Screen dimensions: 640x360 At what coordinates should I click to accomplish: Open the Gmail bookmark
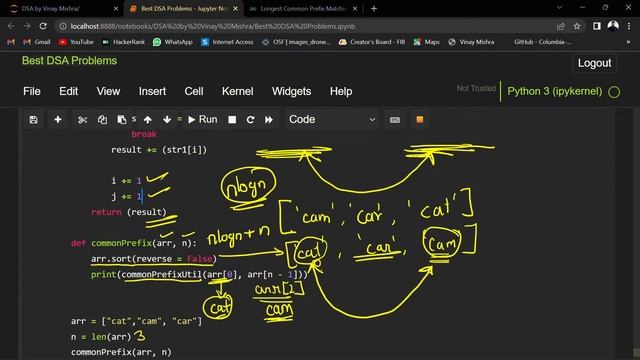pos(37,42)
